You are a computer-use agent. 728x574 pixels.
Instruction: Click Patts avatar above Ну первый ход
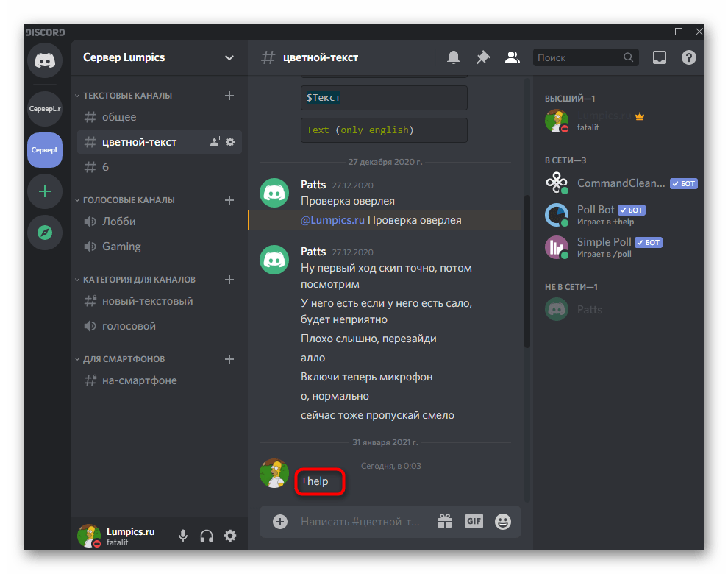[x=274, y=260]
